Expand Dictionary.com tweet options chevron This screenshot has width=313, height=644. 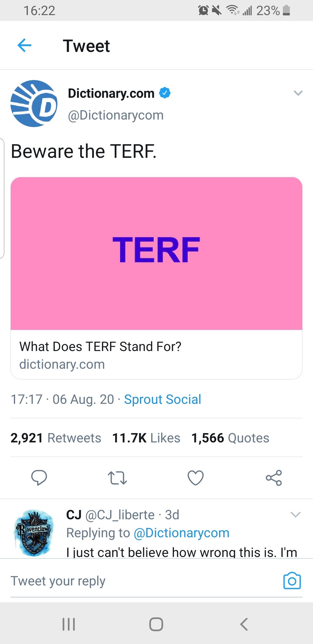[x=298, y=93]
